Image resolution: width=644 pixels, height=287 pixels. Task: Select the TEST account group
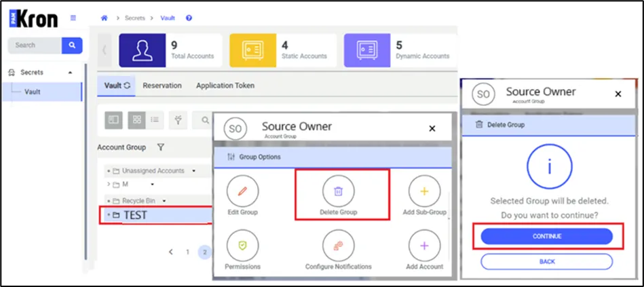pyautogui.click(x=157, y=214)
